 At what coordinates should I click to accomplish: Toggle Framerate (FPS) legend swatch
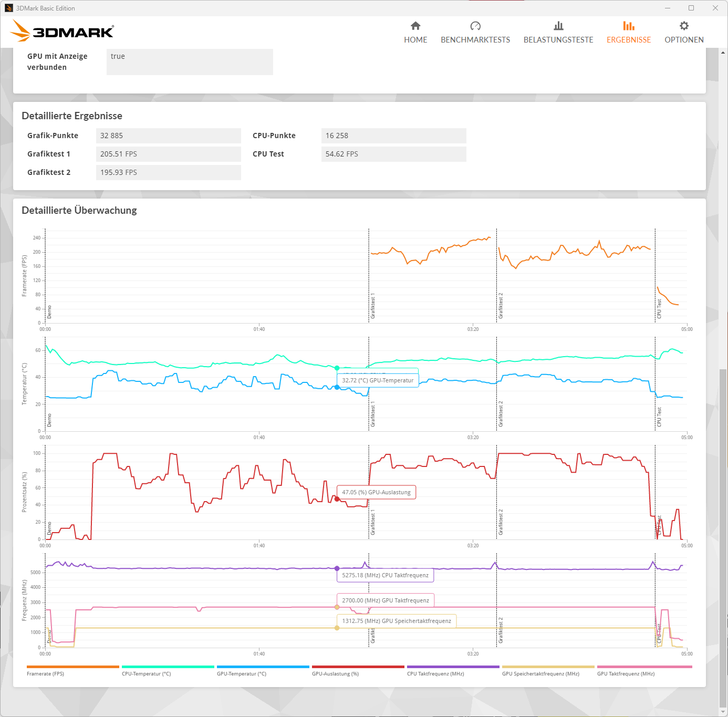tap(73, 667)
